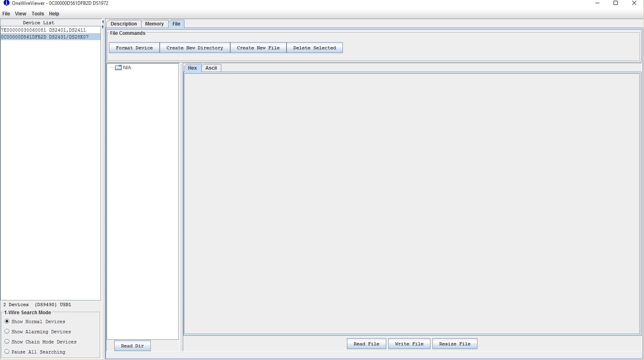This screenshot has width=644, height=360.
Task: Click Create New Directory button
Action: (195, 48)
